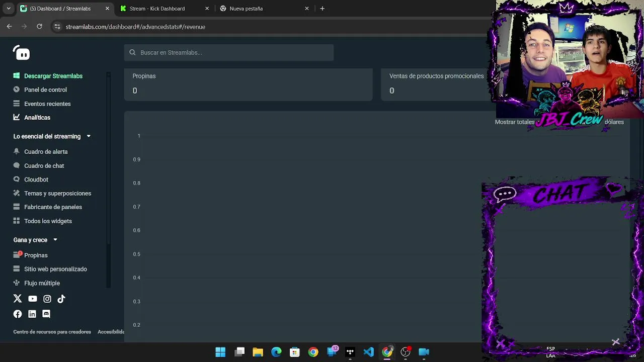The image size is (644, 362).
Task: Click the search magnifier icon
Action: pyautogui.click(x=132, y=52)
